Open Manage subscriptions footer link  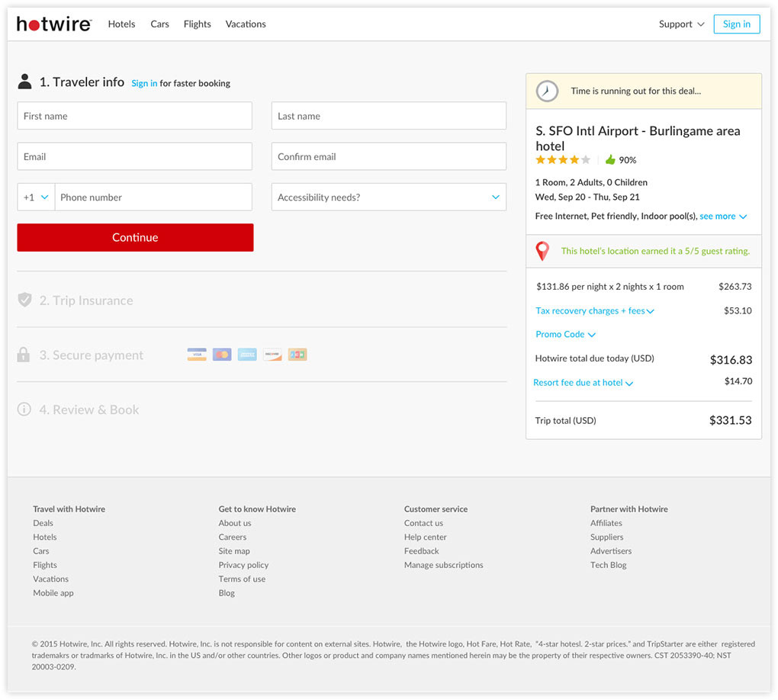(x=444, y=565)
